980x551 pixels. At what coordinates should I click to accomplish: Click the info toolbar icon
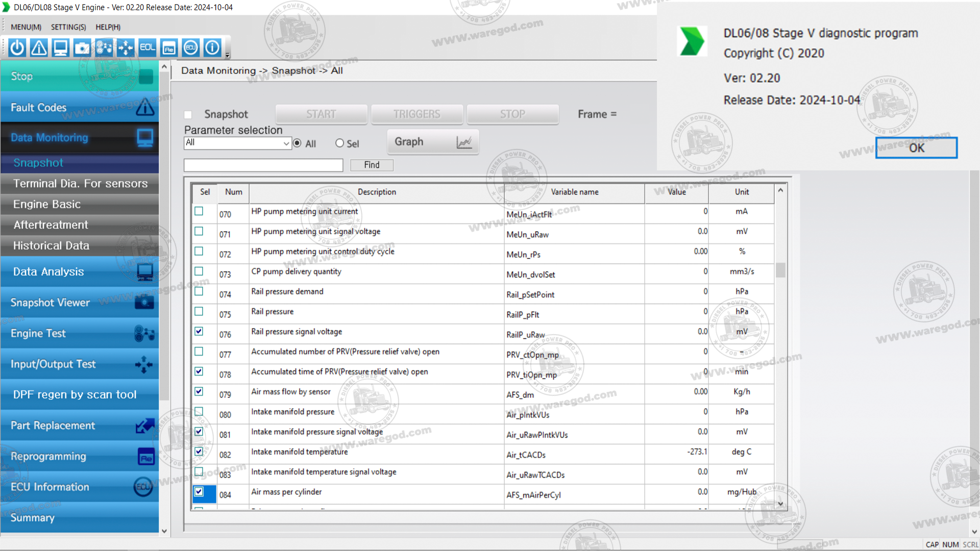212,48
